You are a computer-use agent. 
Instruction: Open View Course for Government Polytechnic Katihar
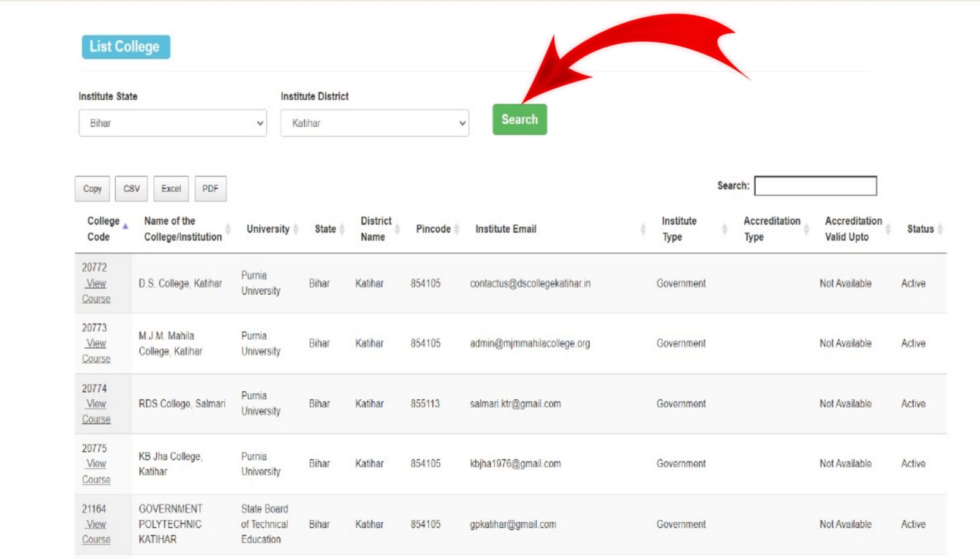pyautogui.click(x=96, y=532)
